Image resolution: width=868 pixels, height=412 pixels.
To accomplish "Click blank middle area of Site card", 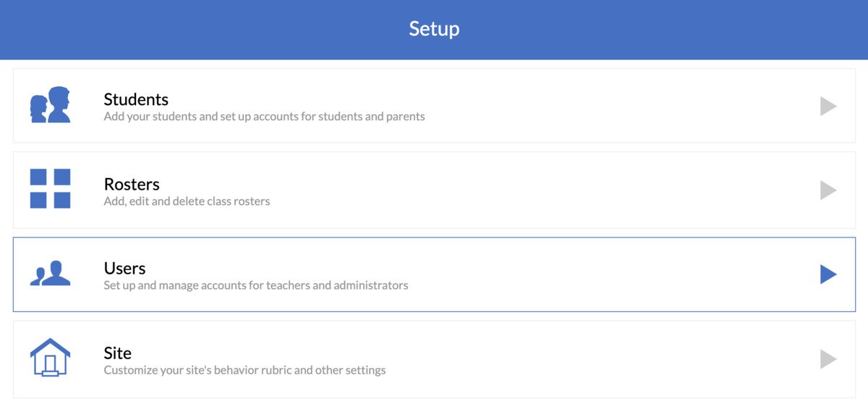I will pyautogui.click(x=579, y=359).
